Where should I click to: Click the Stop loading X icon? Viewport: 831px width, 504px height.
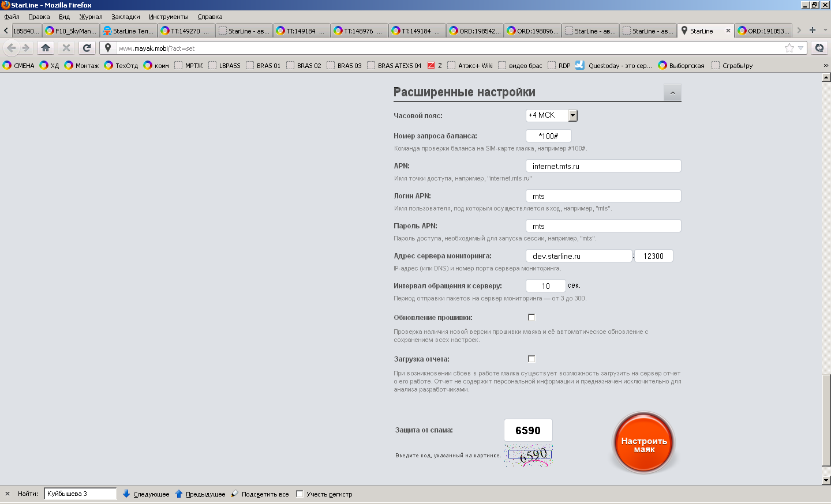coord(66,48)
